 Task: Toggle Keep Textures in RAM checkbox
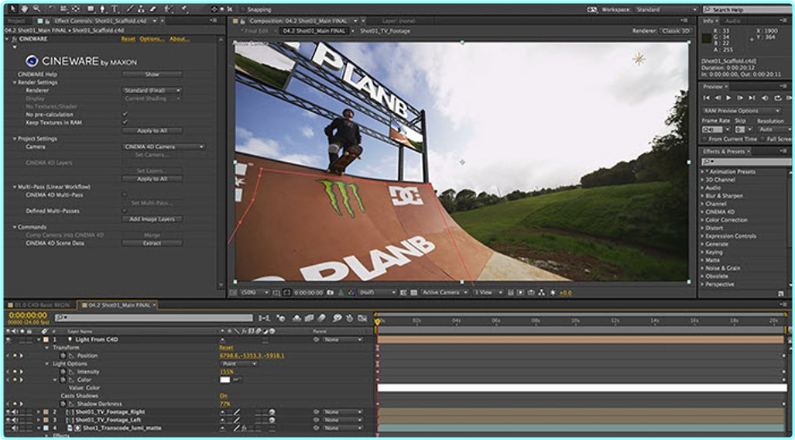click(x=125, y=123)
